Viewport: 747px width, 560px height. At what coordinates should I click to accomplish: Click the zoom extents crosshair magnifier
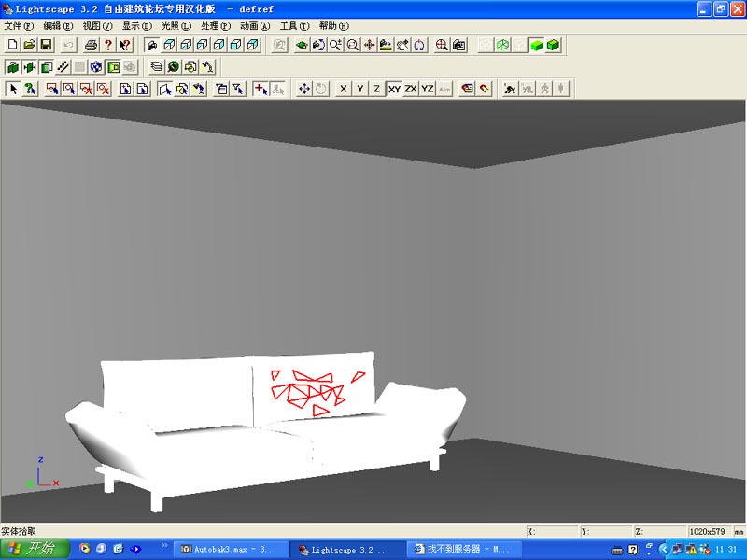442,45
